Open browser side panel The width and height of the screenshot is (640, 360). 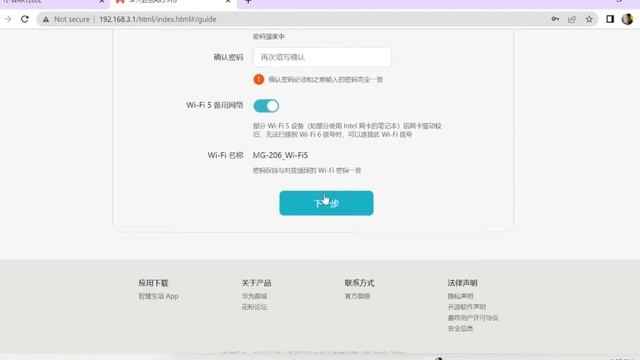click(610, 19)
